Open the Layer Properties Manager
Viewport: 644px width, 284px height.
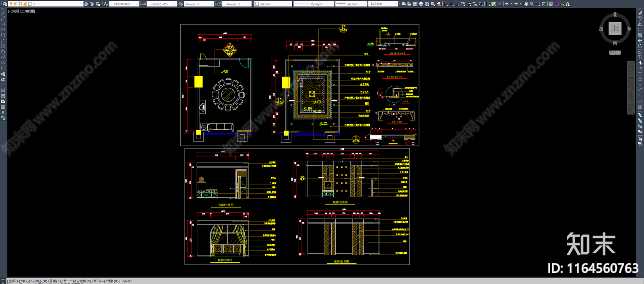point(4,4)
